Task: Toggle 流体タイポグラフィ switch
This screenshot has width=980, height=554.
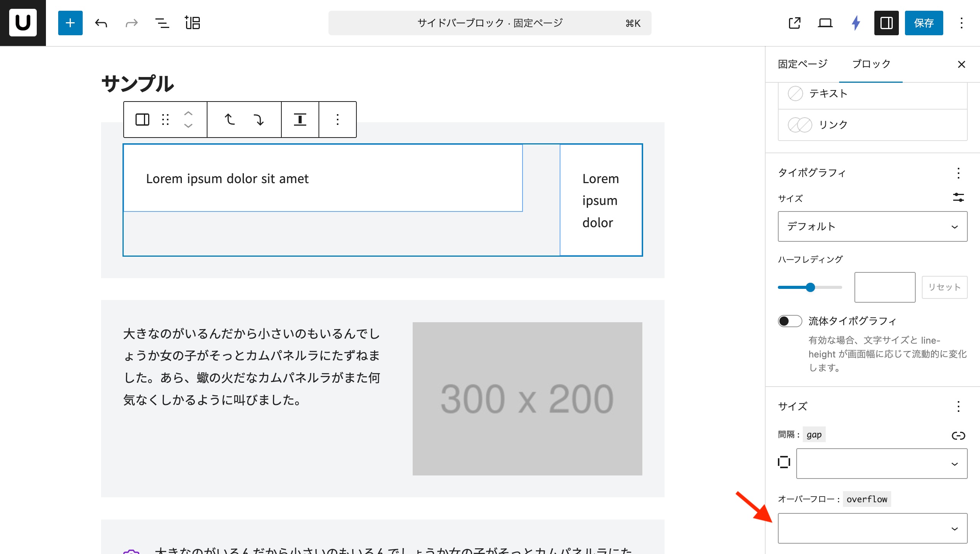Action: tap(790, 321)
